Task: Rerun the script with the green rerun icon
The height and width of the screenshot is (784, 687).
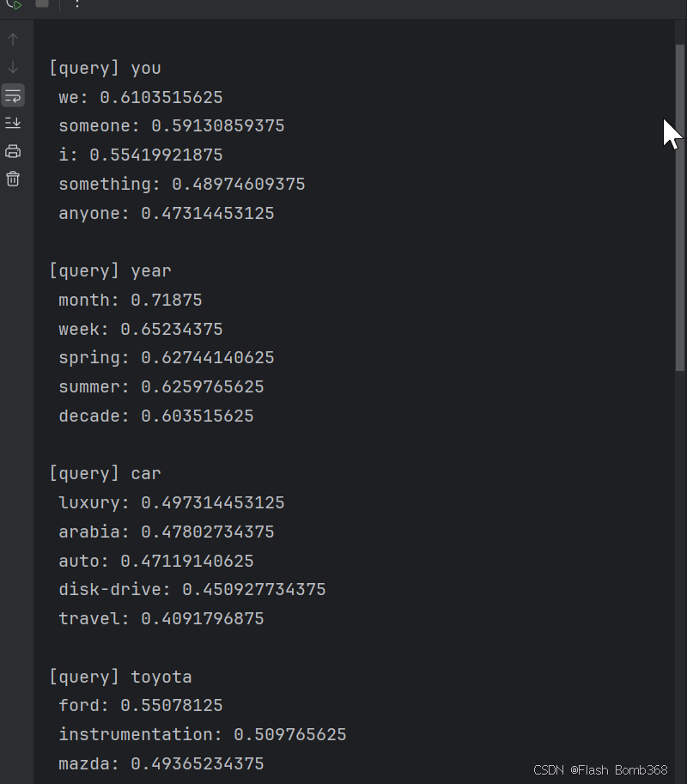Action: pyautogui.click(x=14, y=4)
